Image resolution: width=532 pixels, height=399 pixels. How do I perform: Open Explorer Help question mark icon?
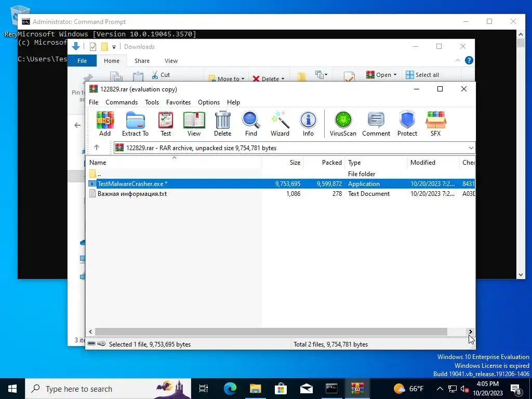[x=469, y=60]
